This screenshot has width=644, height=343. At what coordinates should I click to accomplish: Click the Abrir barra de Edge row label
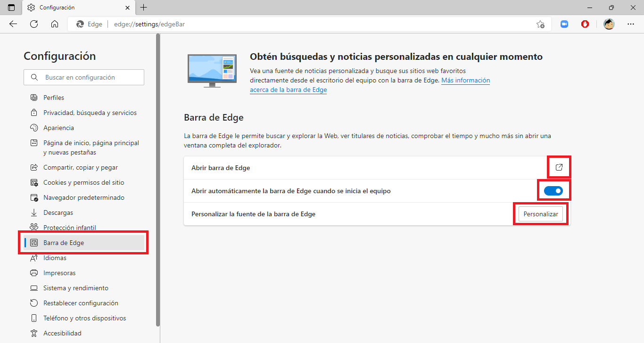221,168
